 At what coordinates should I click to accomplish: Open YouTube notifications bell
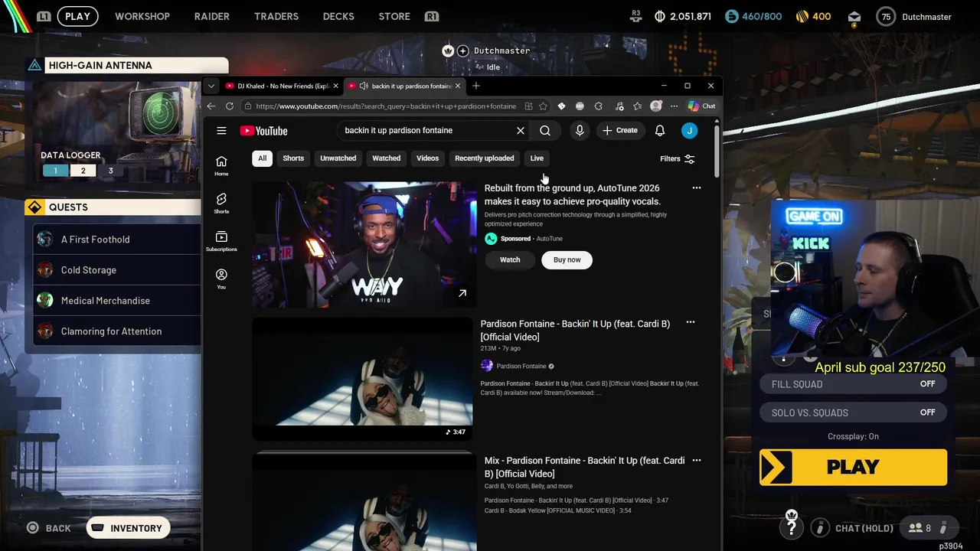coord(660,131)
